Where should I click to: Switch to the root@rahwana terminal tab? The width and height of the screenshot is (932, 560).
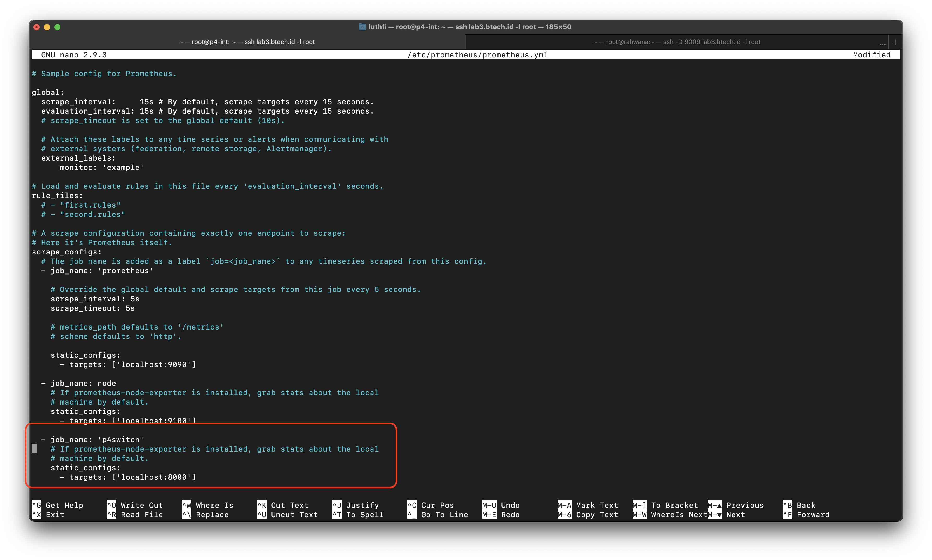[676, 42]
